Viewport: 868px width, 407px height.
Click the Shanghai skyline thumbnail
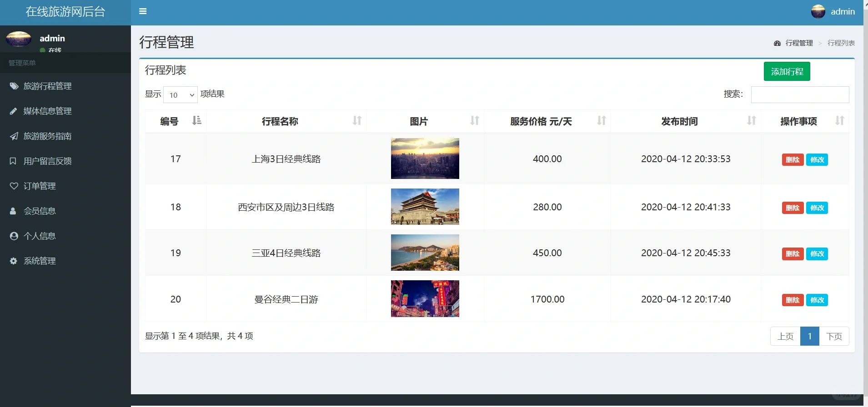[425, 159]
